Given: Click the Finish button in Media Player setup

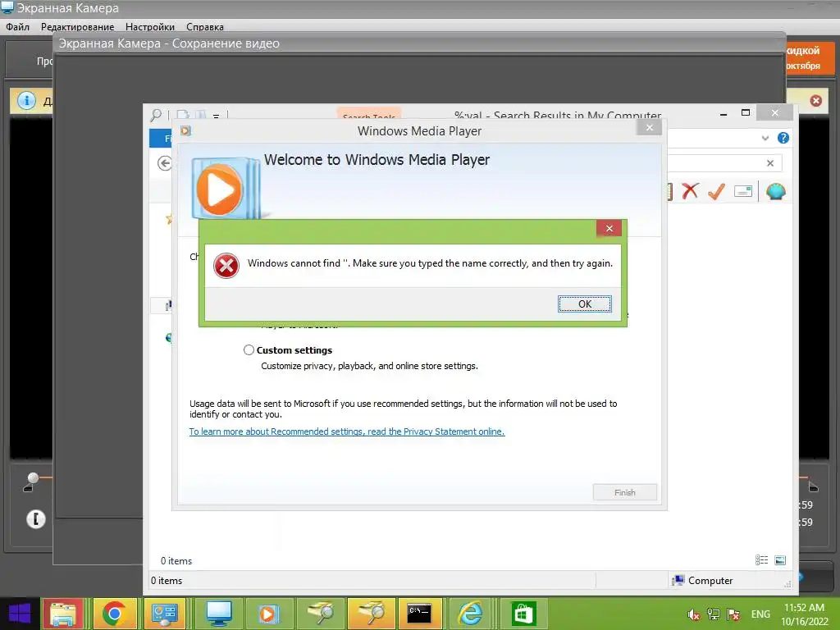Looking at the screenshot, I should (624, 492).
